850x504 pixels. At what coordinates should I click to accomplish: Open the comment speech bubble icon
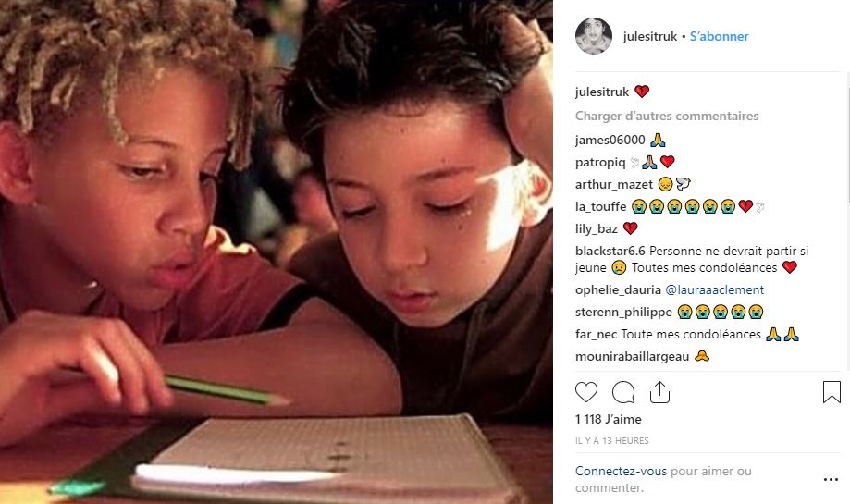coord(622,392)
